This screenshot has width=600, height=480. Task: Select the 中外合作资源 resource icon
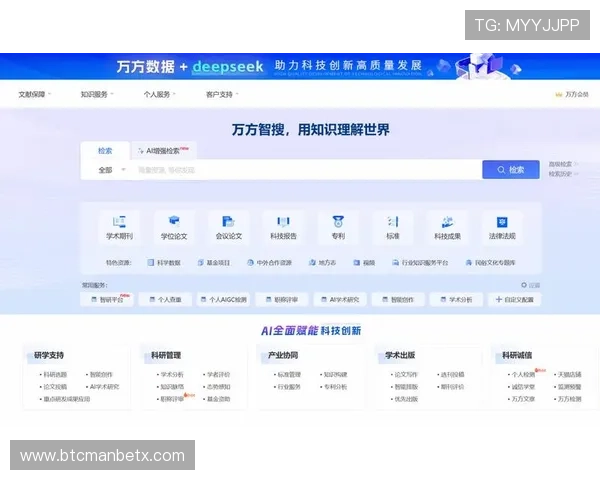coord(250,263)
